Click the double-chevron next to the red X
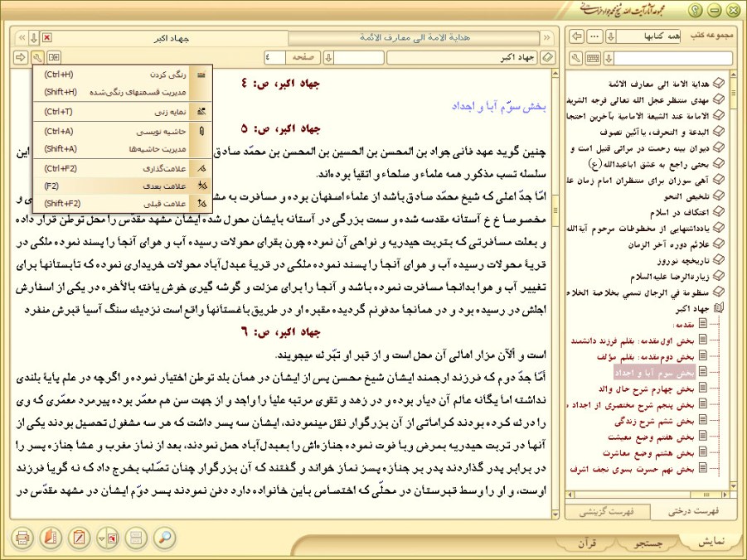Screen dimensions: 747x560 (x=22, y=37)
